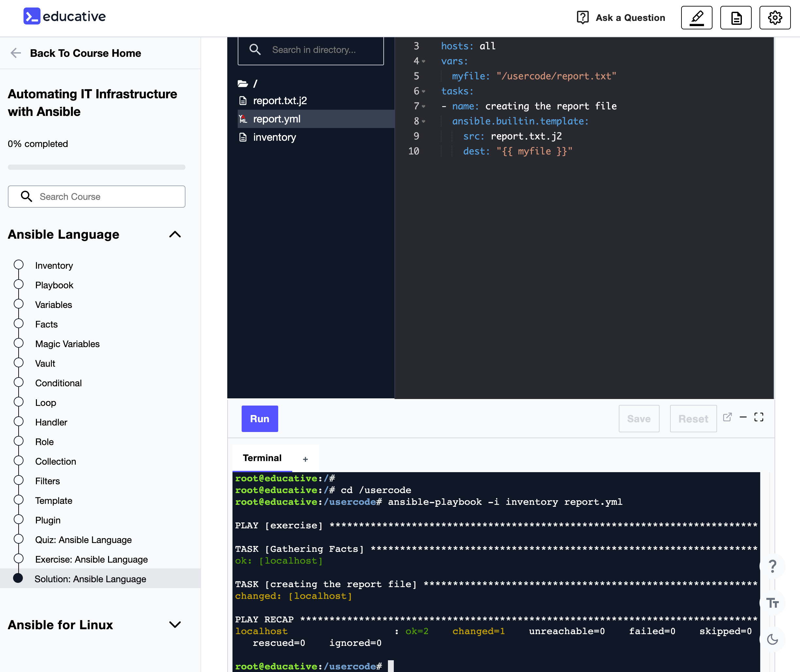Fold the tasks block at line 6
The height and width of the screenshot is (672, 800).
pos(424,91)
